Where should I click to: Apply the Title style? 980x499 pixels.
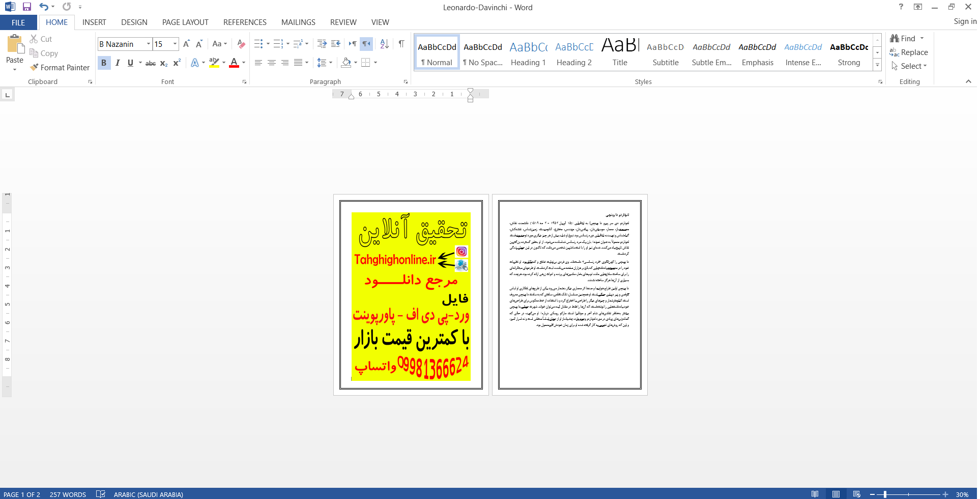coord(620,53)
